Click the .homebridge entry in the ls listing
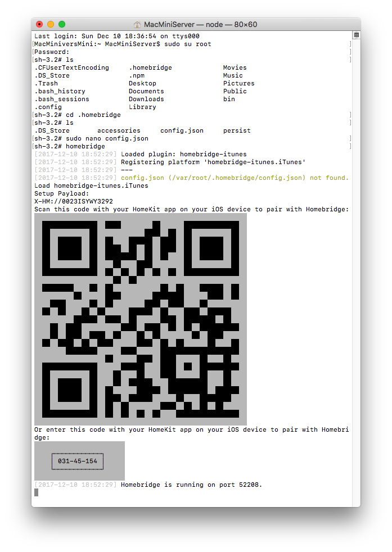392x552 pixels. 150,67
